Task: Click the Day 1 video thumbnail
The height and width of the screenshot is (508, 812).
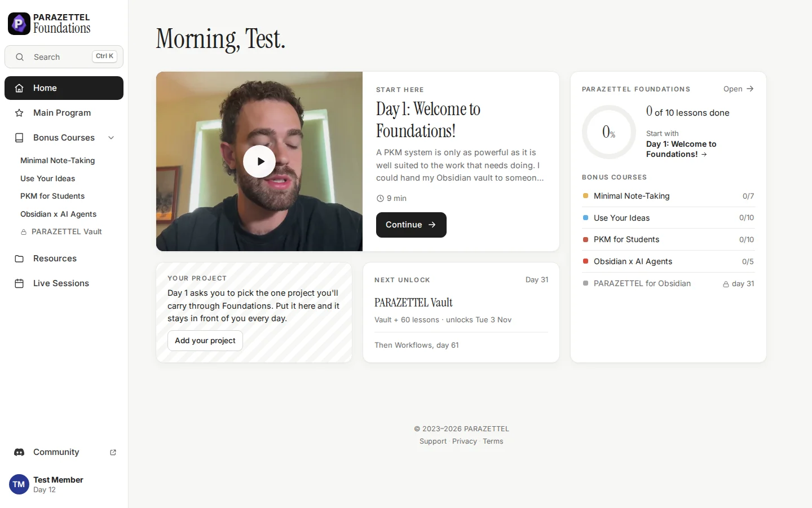Action: click(259, 161)
